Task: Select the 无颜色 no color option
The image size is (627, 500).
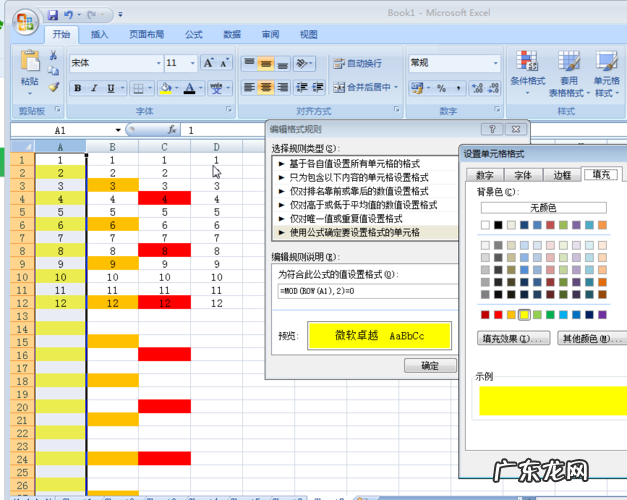Action: pos(543,207)
